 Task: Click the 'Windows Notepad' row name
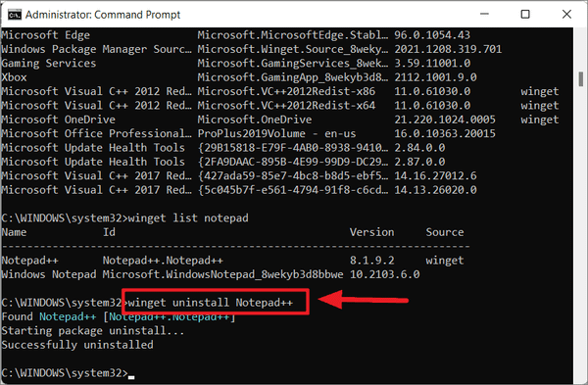[x=48, y=274]
